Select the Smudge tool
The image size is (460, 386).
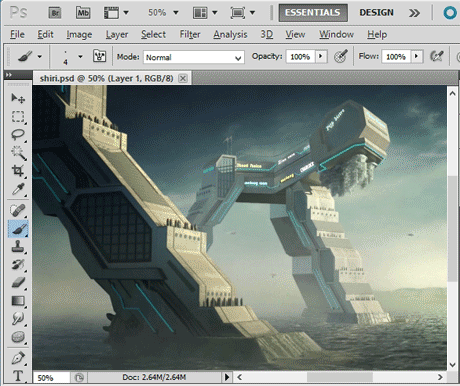18,319
